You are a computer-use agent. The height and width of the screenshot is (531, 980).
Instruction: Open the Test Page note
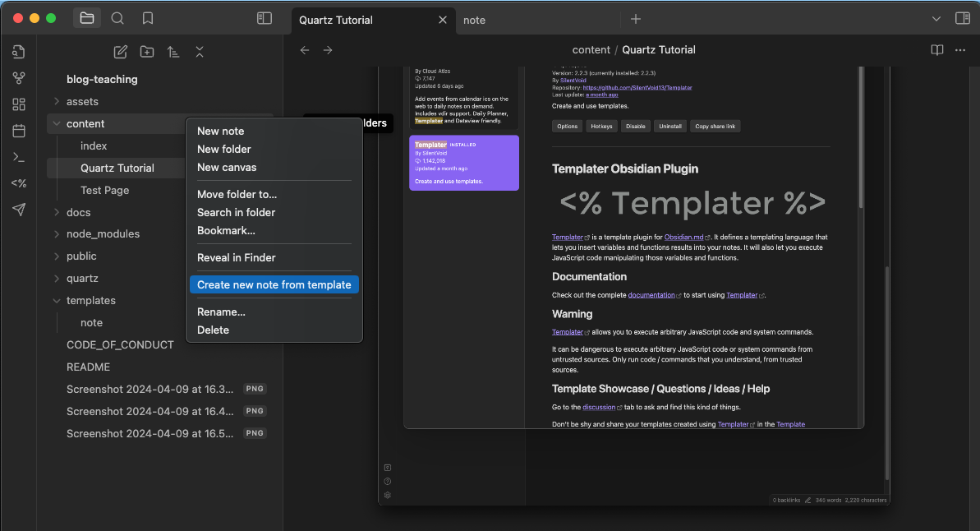click(105, 190)
